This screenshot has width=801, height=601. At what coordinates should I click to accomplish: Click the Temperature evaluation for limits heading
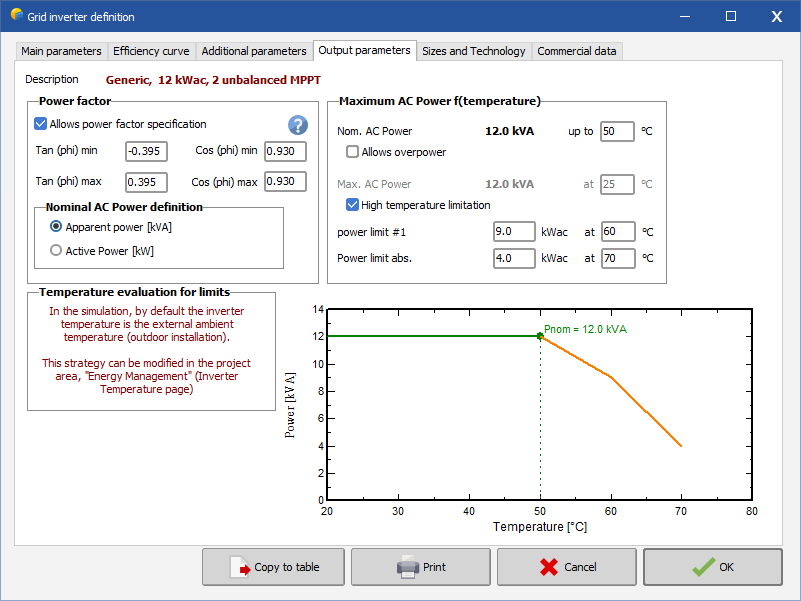coord(134,292)
